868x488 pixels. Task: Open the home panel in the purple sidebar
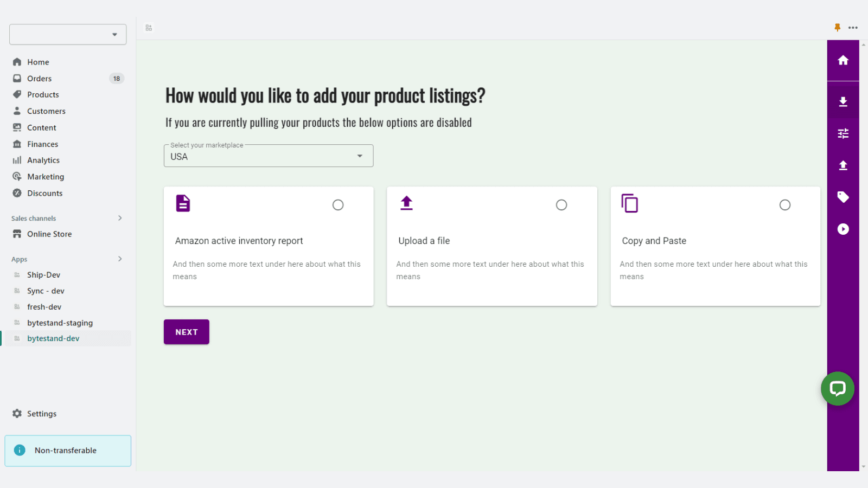[843, 60]
